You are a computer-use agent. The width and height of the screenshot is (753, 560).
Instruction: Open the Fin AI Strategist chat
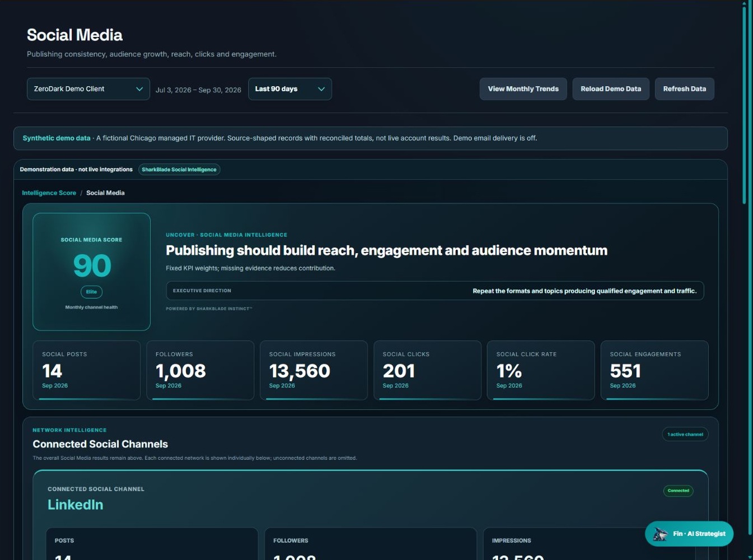point(689,534)
